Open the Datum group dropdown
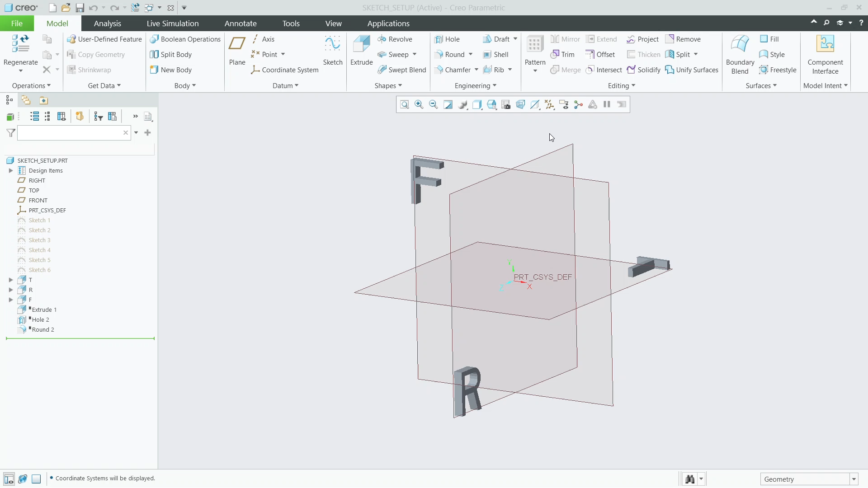 pos(285,86)
